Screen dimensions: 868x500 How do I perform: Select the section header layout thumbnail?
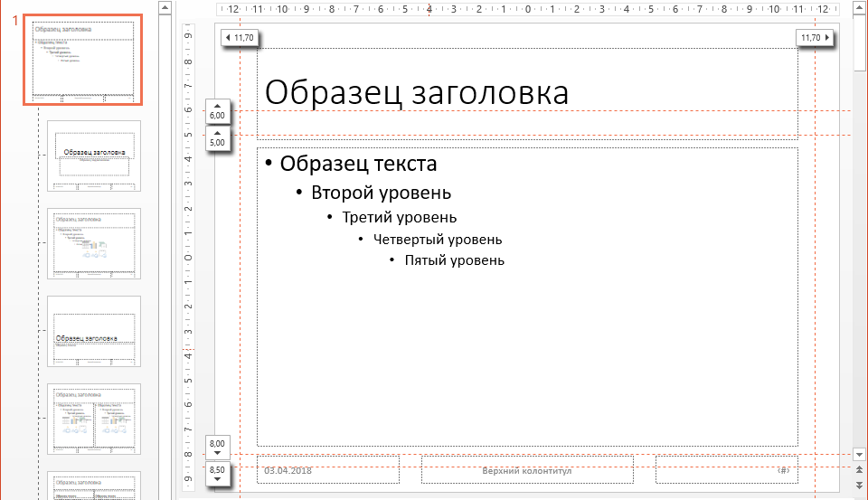(94, 331)
